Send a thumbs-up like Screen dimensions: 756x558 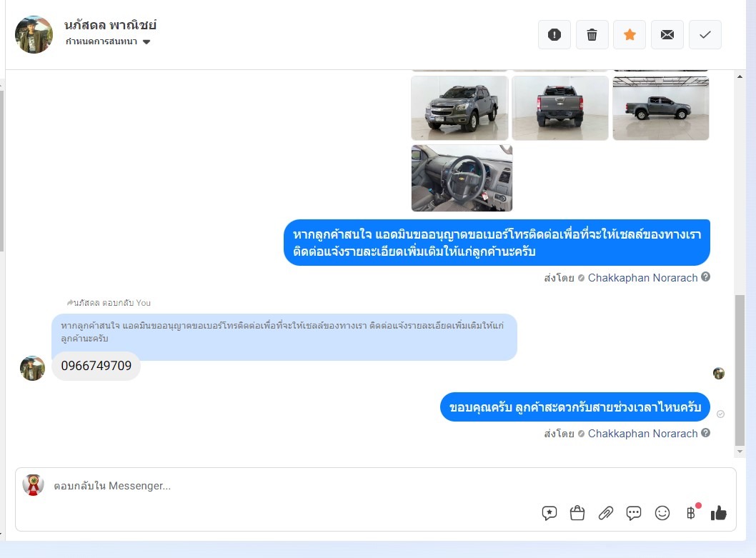click(x=718, y=513)
